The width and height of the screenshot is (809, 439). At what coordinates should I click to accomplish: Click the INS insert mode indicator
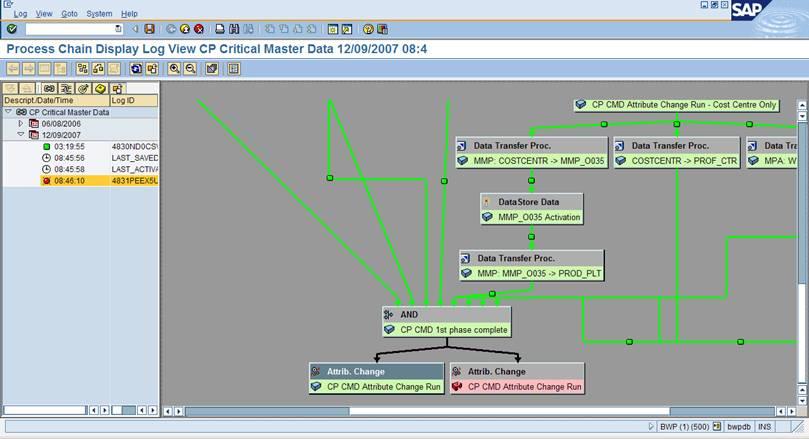coord(764,427)
